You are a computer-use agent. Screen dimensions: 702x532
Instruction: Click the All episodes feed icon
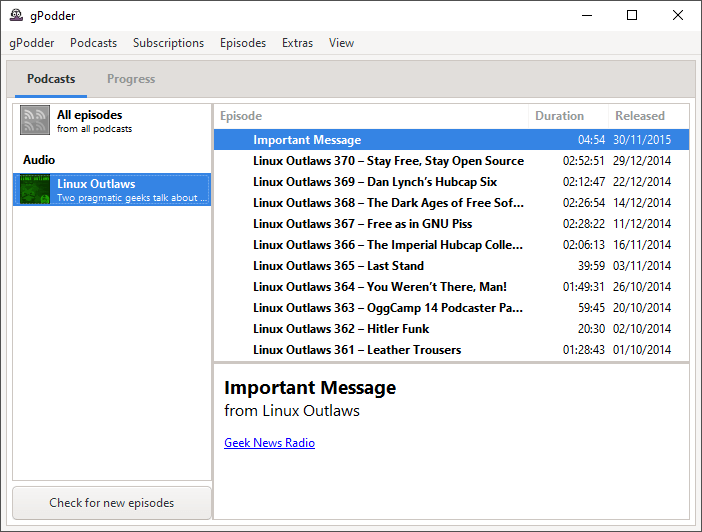(35, 120)
